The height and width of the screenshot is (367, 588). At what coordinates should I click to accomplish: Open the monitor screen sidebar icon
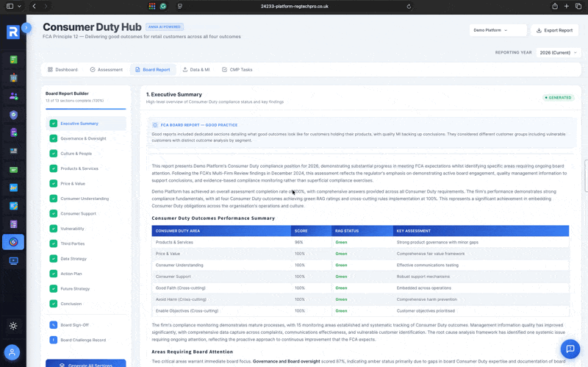click(x=13, y=260)
